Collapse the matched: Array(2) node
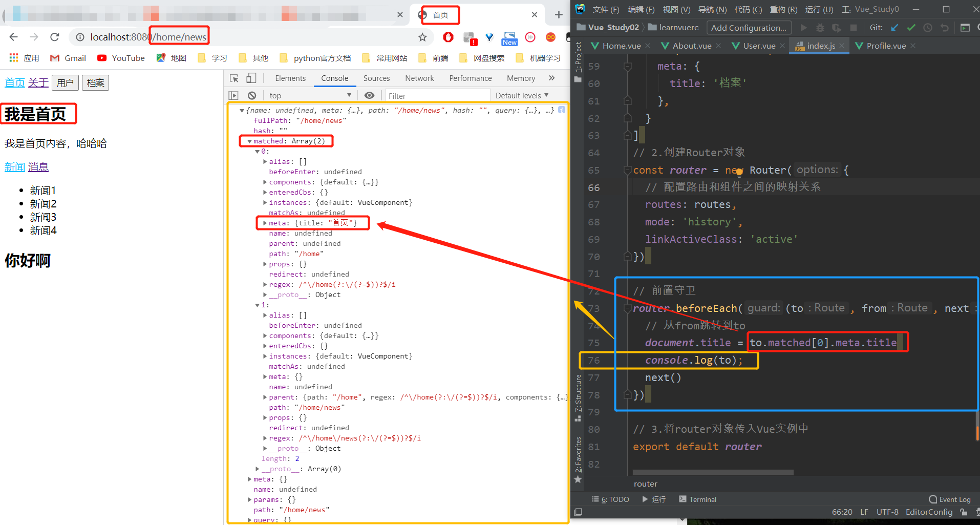 (x=249, y=141)
